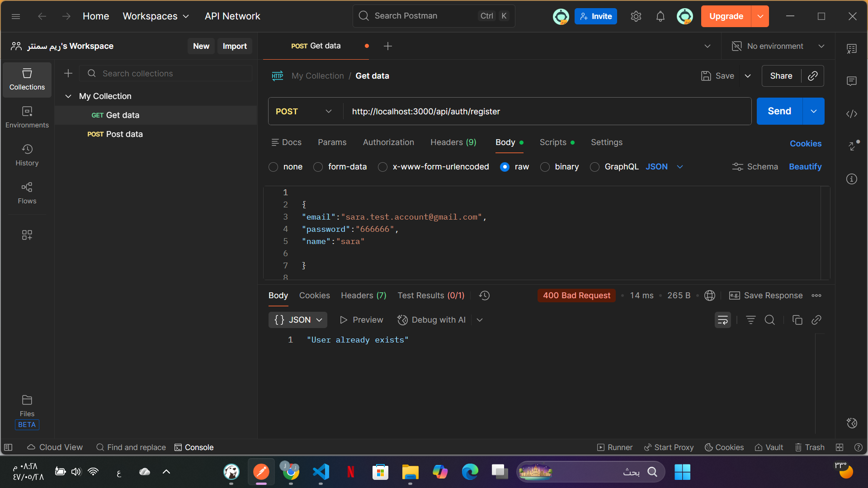
Task: Open the POST method dropdown
Action: click(x=304, y=112)
